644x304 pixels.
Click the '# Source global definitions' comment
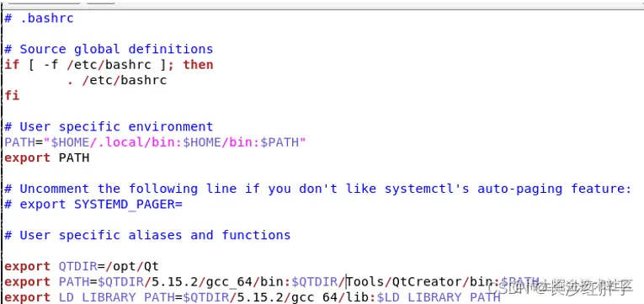[x=109, y=50]
